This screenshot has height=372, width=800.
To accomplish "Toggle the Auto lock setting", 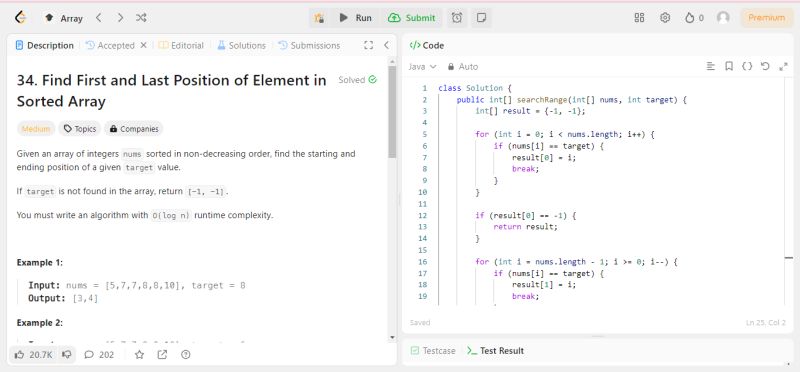I will [x=463, y=66].
